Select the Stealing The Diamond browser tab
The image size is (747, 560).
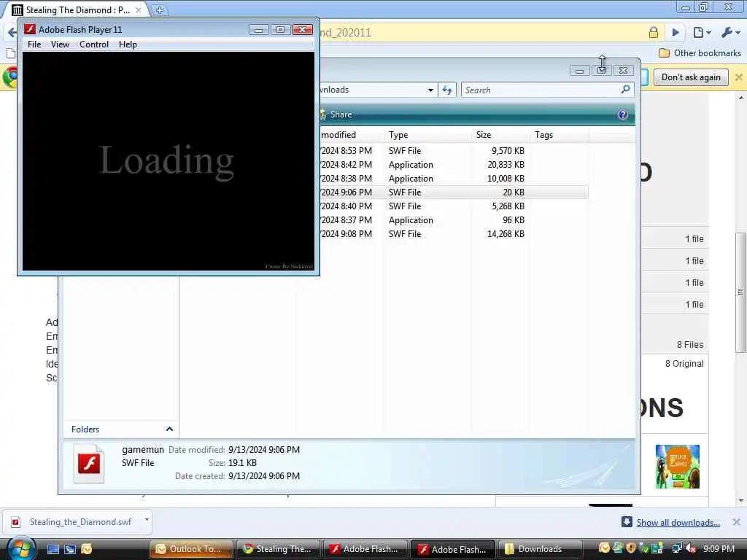tap(76, 10)
